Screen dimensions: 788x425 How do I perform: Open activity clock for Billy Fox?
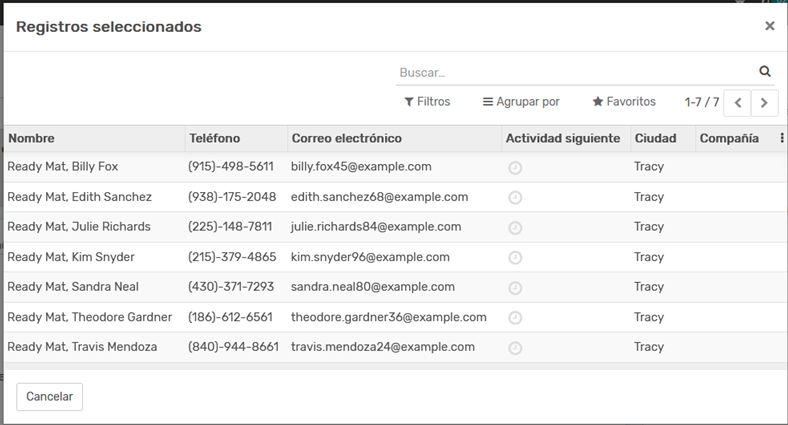coord(515,168)
